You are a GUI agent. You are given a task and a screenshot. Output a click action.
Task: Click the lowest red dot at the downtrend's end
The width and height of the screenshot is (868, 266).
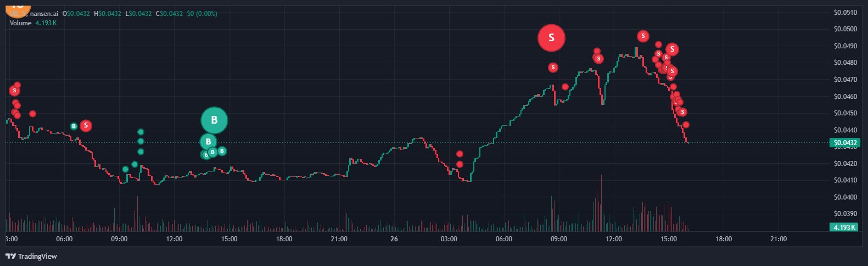pos(686,125)
